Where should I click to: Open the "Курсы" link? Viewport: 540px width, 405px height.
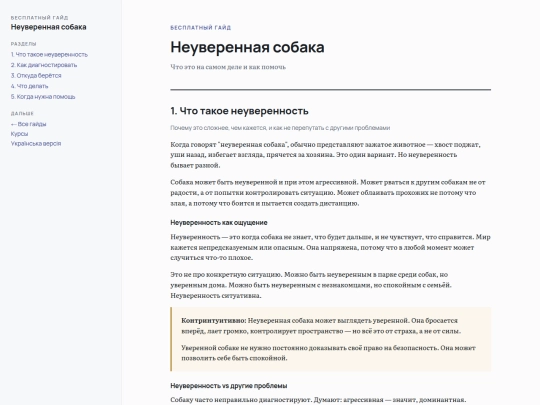19,134
